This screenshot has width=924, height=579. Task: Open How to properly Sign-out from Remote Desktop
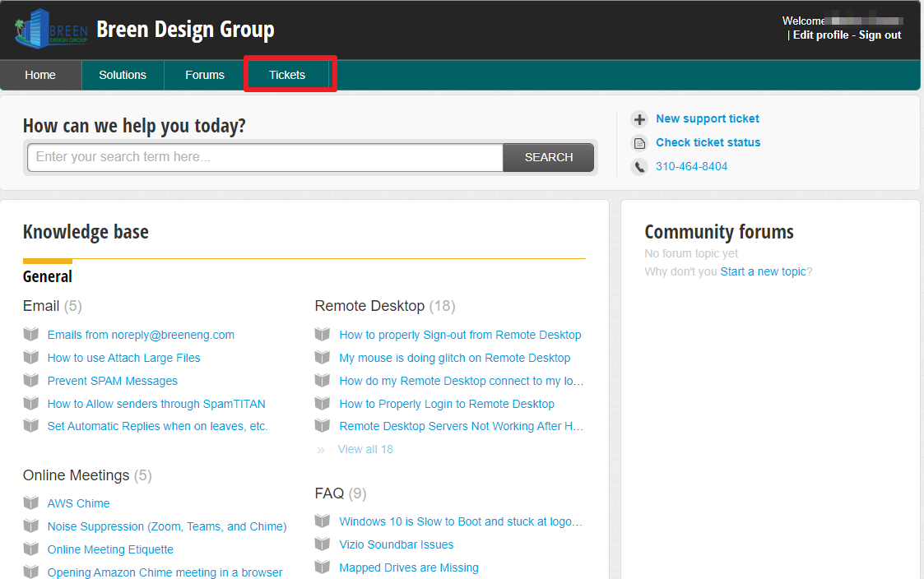(460, 335)
